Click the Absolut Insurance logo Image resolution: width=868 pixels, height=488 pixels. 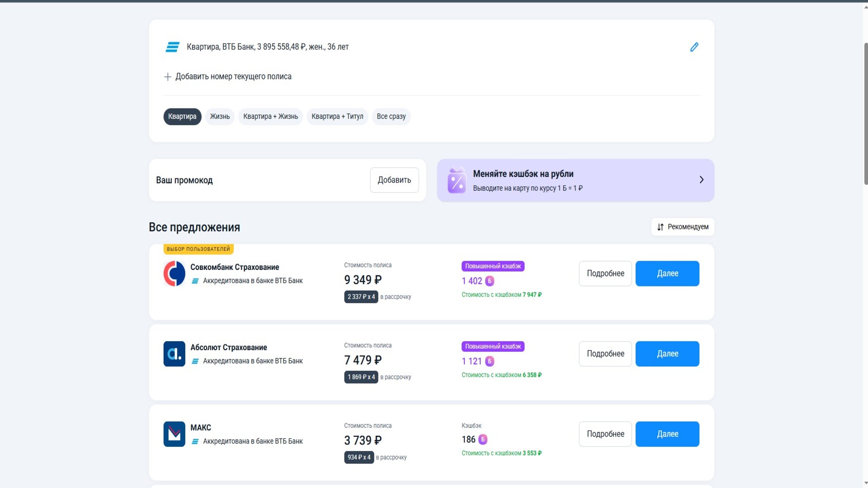(x=175, y=354)
